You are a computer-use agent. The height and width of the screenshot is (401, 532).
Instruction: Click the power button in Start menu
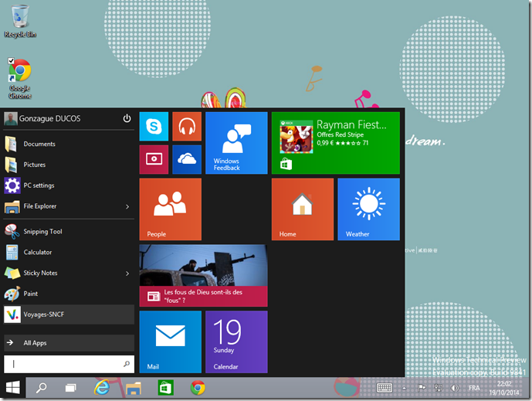tap(127, 118)
